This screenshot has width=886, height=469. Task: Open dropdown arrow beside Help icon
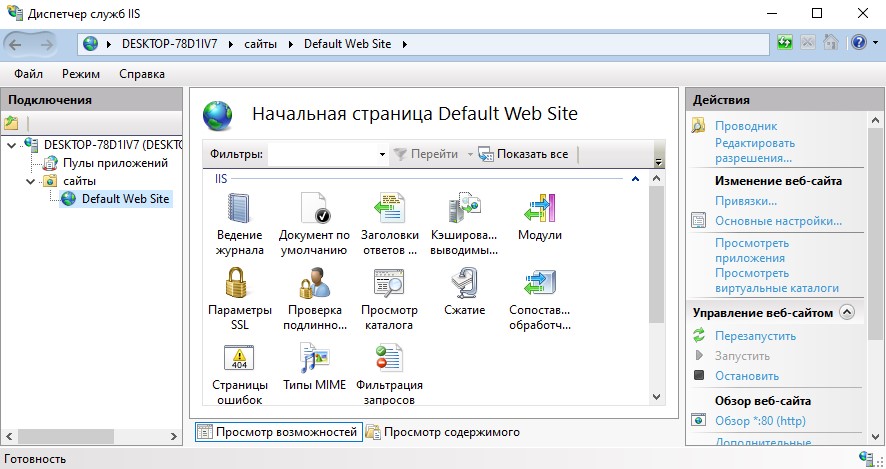tap(876, 43)
